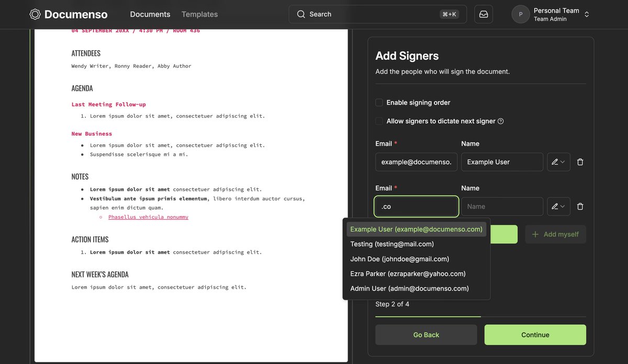Click the Continue button
The height and width of the screenshot is (364, 628).
click(535, 335)
